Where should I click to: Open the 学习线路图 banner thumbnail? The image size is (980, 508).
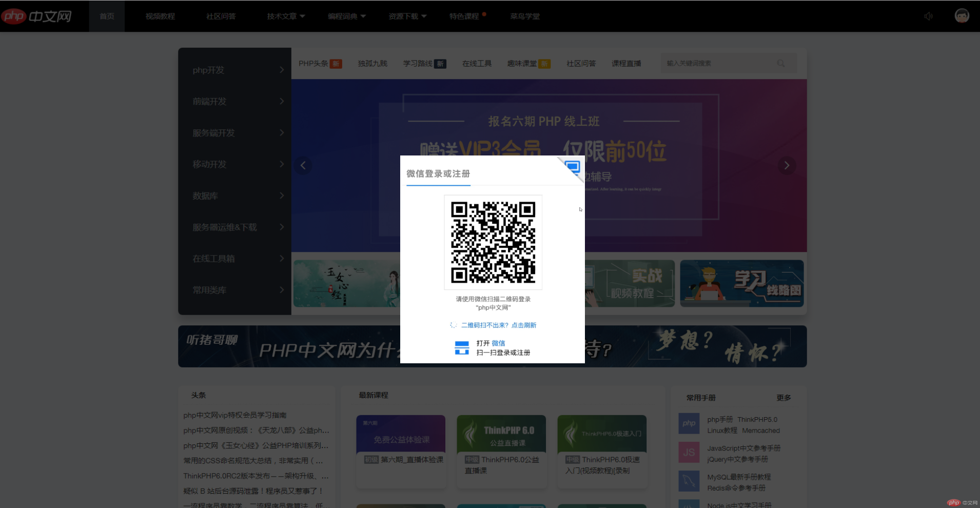coord(742,283)
